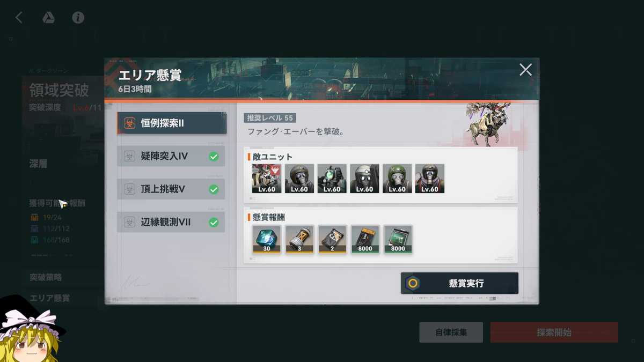Click the blue crystal reward with 30
Viewport: 644px width, 362px height.
pyautogui.click(x=267, y=239)
